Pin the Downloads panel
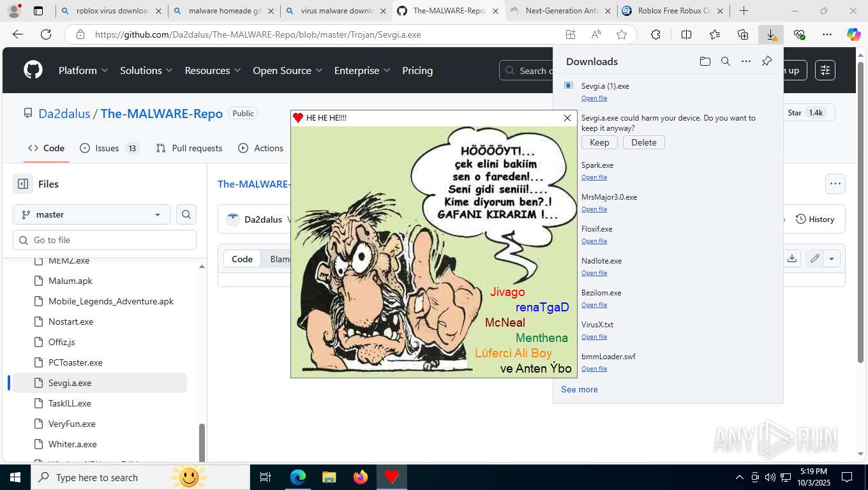 tap(767, 61)
